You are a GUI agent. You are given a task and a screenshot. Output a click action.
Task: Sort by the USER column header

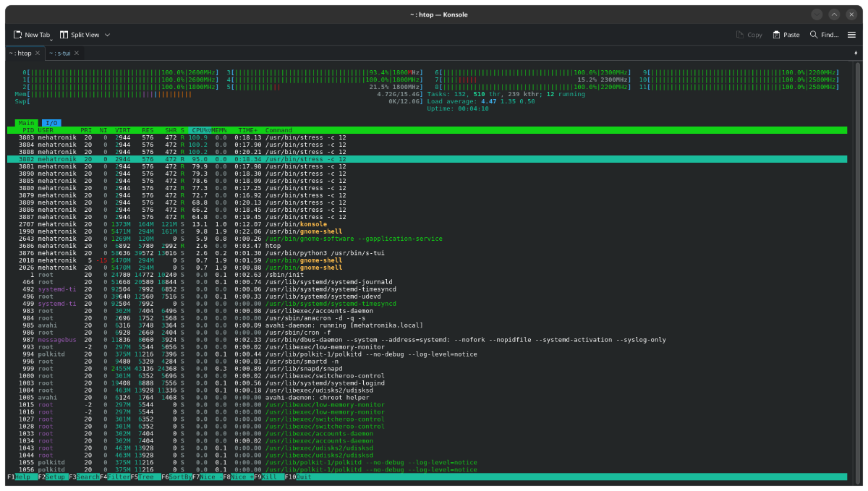click(46, 130)
